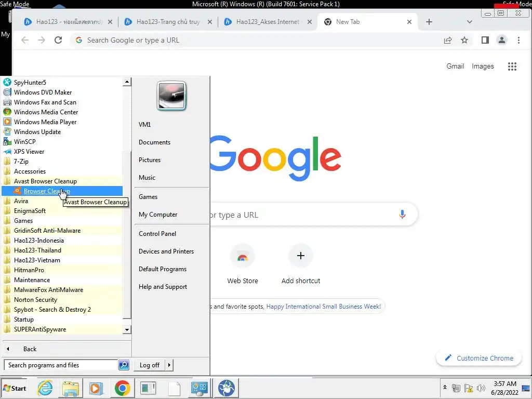This screenshot has width=532, height=399.
Task: Click the search magnifier in the Start menu
Action: tap(124, 365)
